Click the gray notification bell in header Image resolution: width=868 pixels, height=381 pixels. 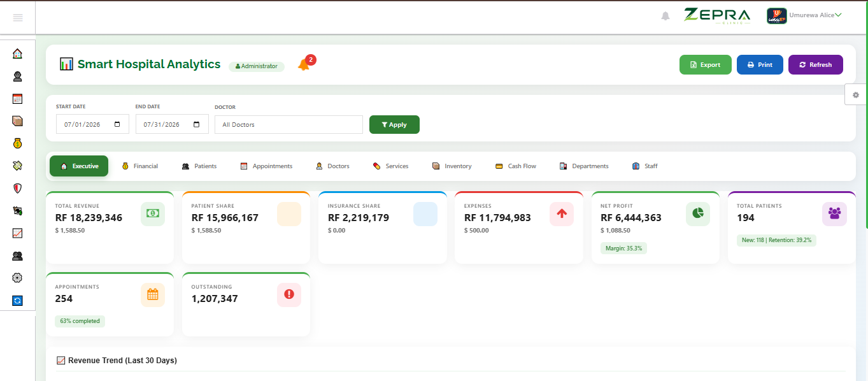[665, 16]
